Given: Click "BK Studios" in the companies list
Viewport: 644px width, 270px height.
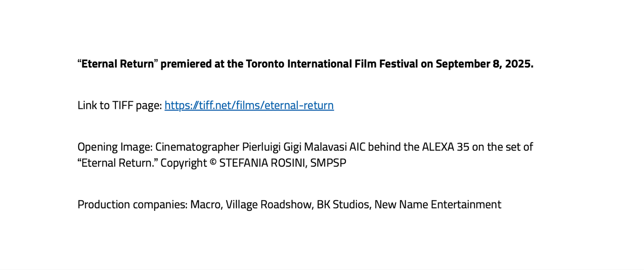Looking at the screenshot, I should [x=343, y=205].
